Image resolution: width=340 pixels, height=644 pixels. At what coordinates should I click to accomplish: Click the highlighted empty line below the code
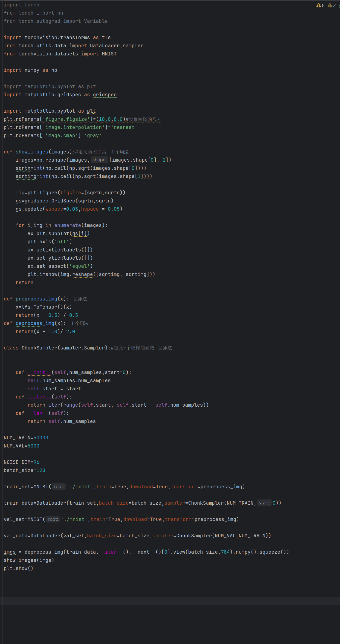click(170, 601)
